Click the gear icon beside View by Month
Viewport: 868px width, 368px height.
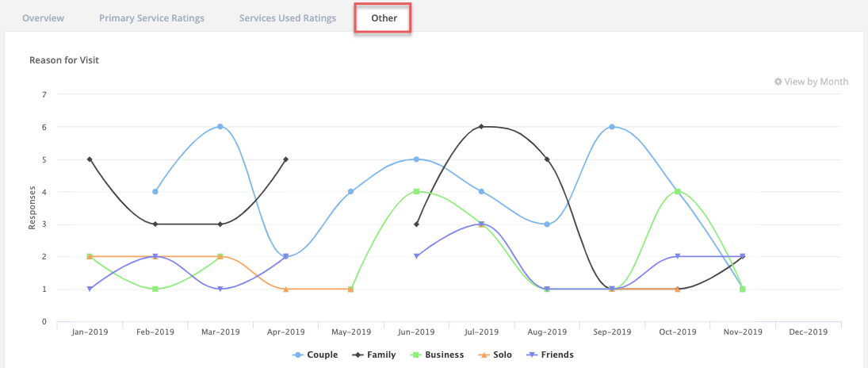(x=778, y=82)
